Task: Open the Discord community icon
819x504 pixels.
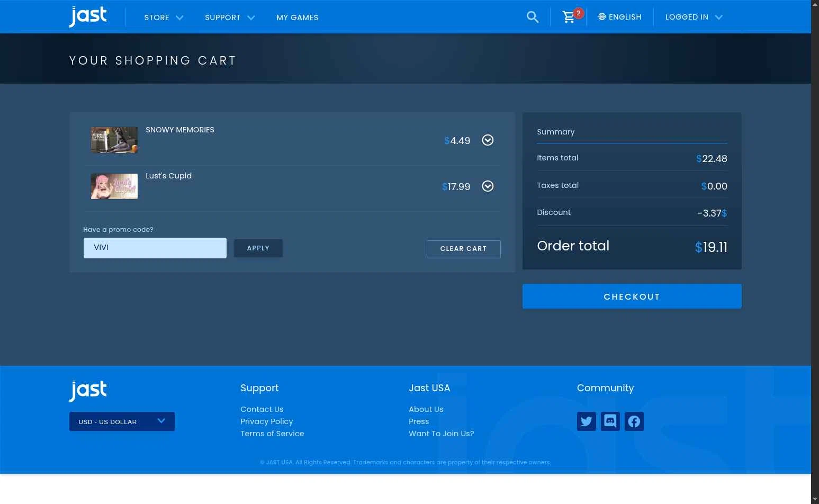Action: pyautogui.click(x=610, y=421)
